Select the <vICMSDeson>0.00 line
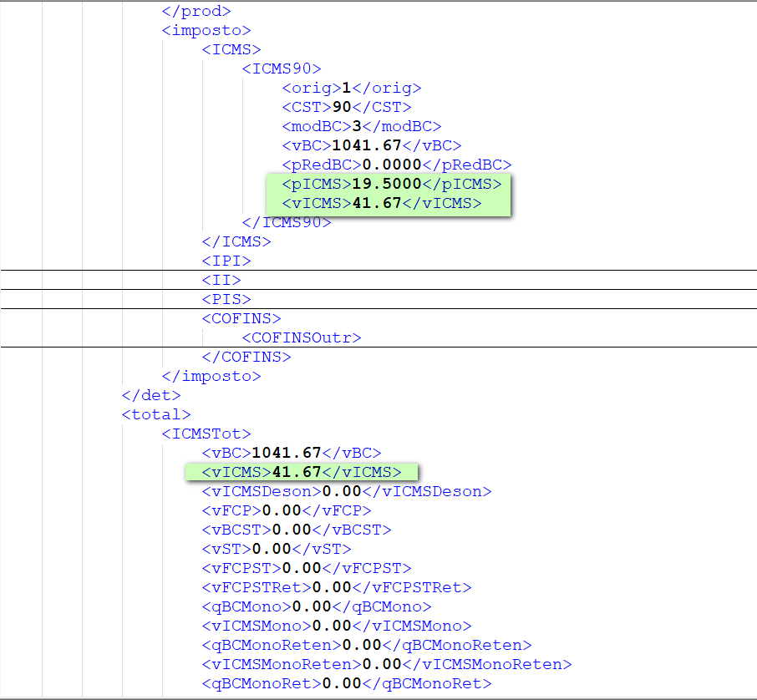This screenshot has height=700, width=757. click(347, 491)
